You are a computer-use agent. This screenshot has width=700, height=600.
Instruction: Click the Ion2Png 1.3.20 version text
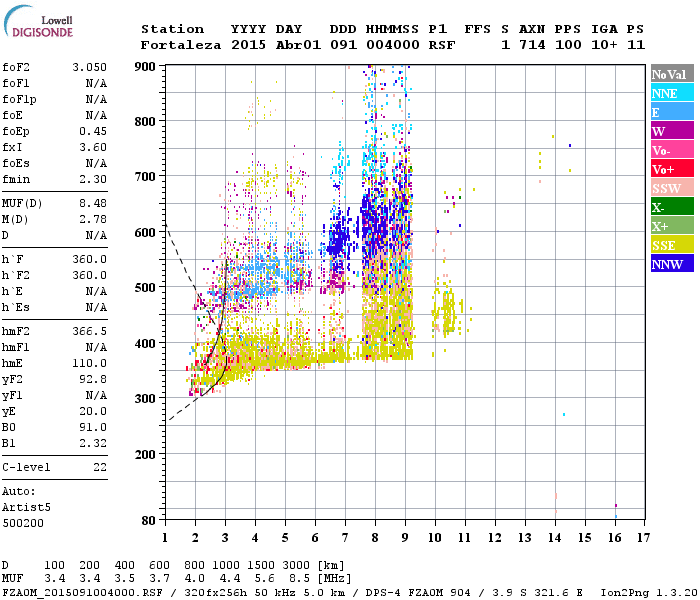pyautogui.click(x=649, y=593)
